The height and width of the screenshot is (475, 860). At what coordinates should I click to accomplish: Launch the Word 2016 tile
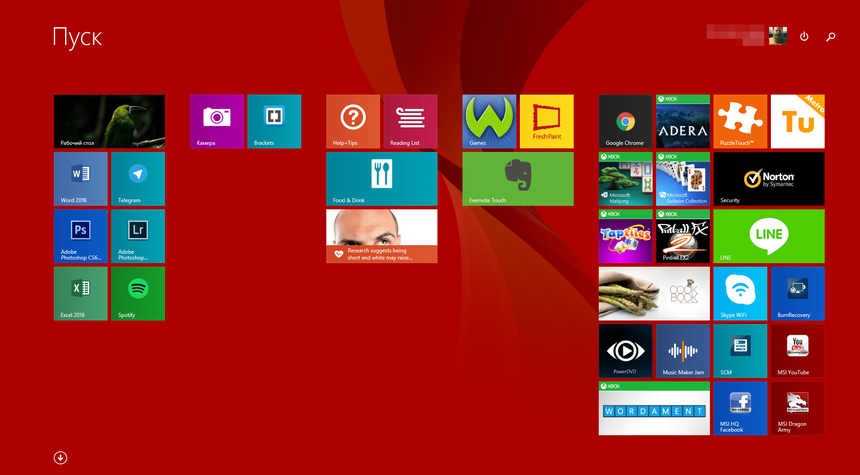pyautogui.click(x=81, y=179)
